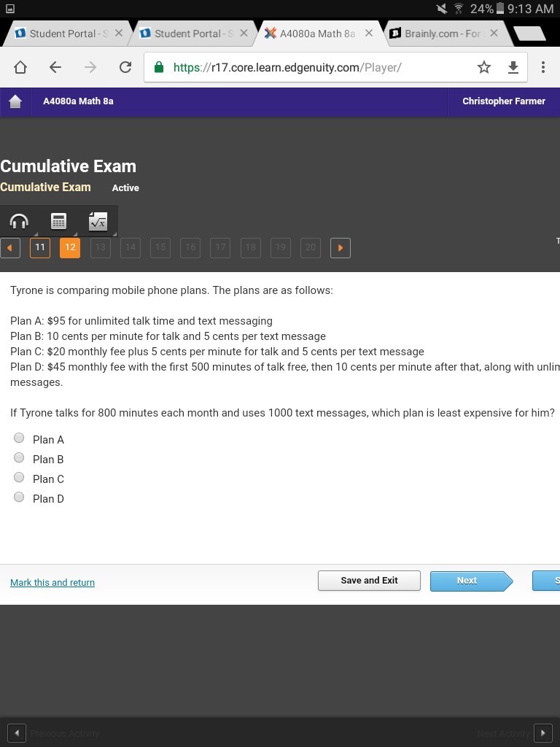
Task: Click the Save and Exit button
Action: click(369, 581)
